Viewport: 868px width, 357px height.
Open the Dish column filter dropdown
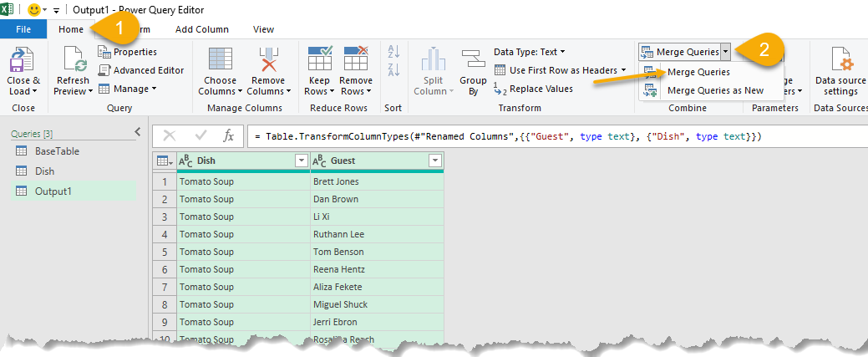[301, 161]
